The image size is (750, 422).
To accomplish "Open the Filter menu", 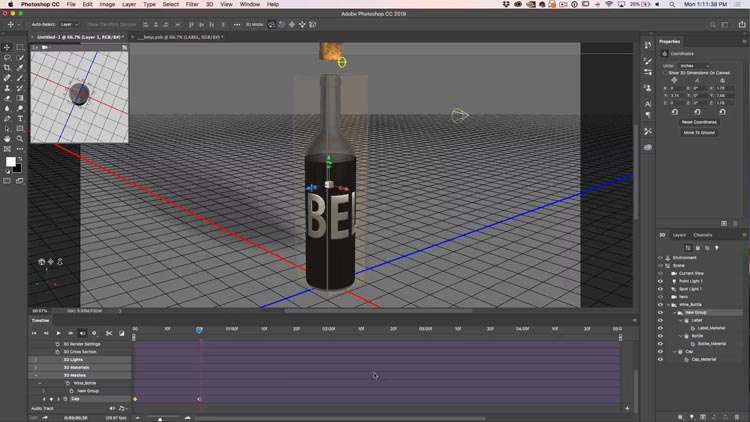I will click(192, 4).
